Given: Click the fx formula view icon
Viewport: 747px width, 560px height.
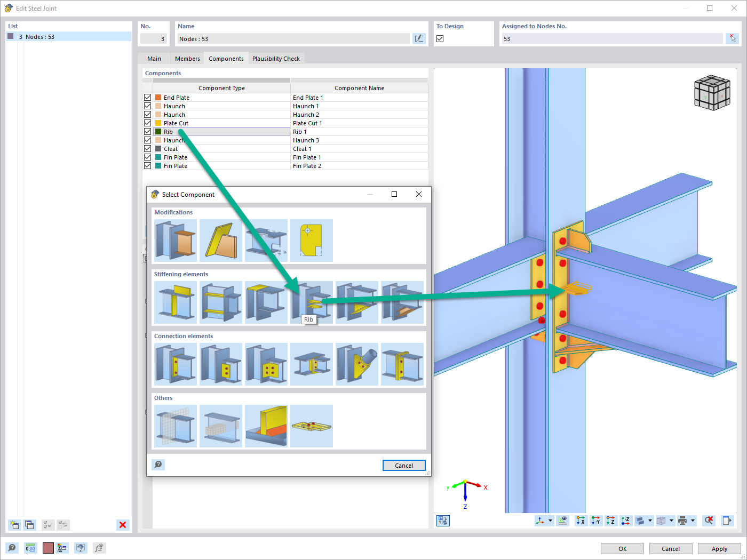Looking at the screenshot, I should (99, 548).
